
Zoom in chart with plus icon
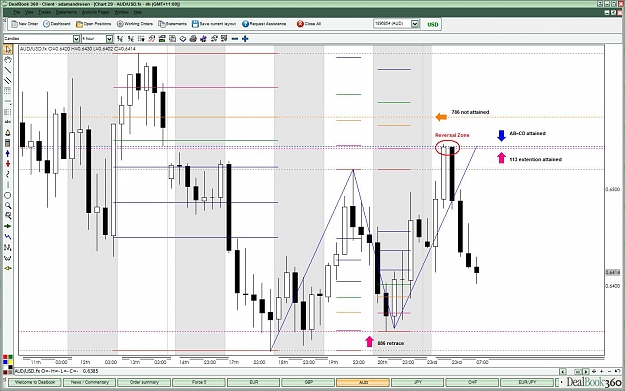click(x=245, y=39)
